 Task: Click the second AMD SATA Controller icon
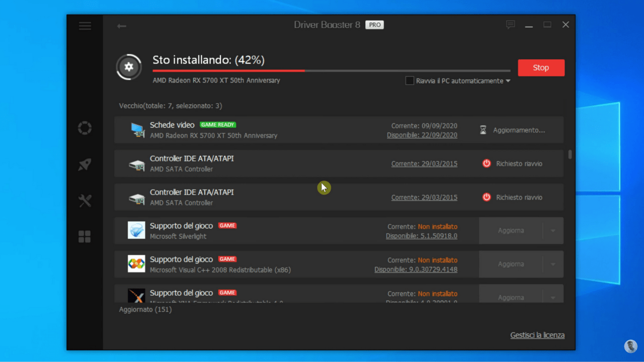136,198
